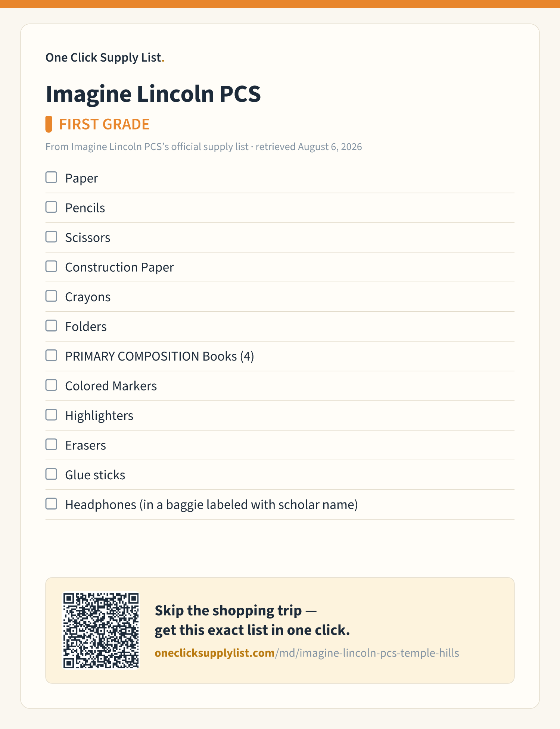Click the FIRST GRADE label
The height and width of the screenshot is (729, 560).
coord(104,124)
